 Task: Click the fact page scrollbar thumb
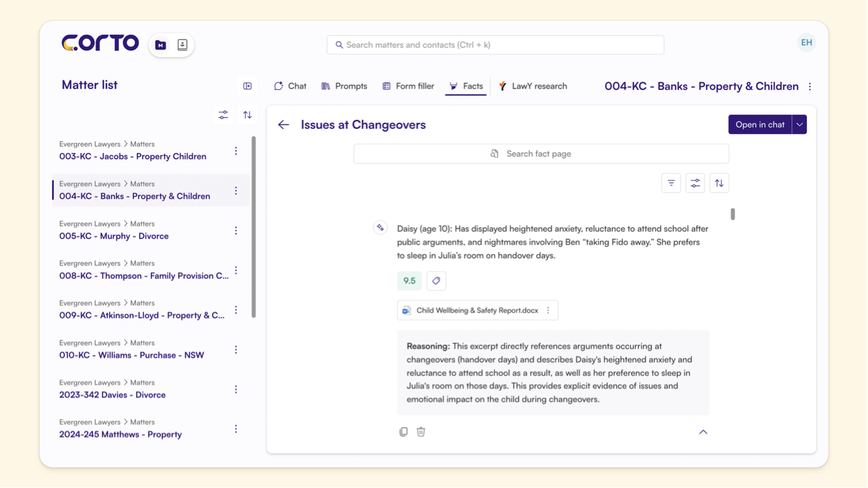(x=733, y=215)
